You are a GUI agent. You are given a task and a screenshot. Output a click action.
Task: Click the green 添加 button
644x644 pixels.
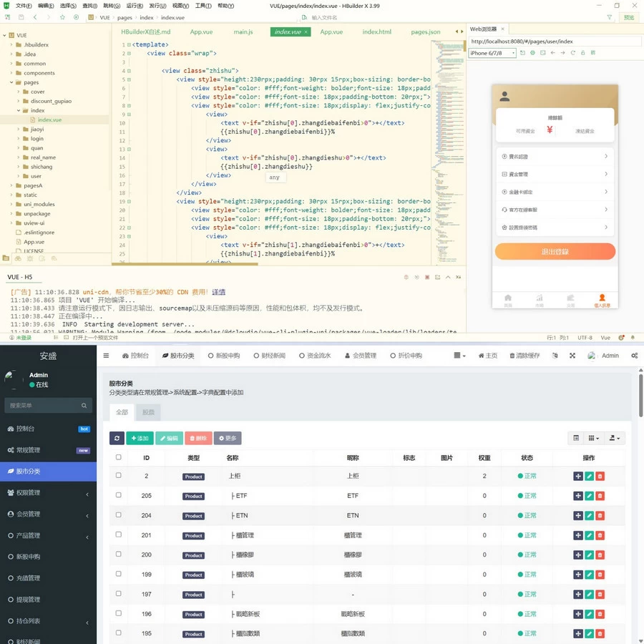tap(140, 438)
